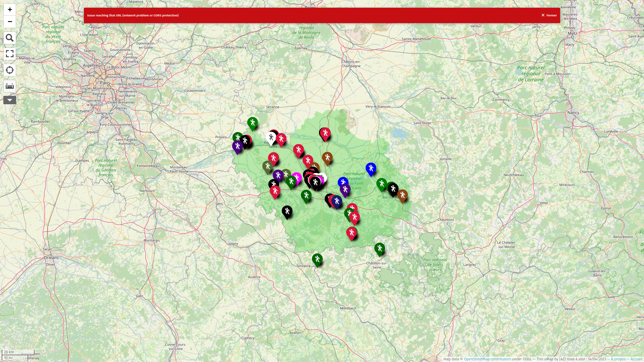Image resolution: width=644 pixels, height=362 pixels.
Task: Center the map on your location
Action: [10, 70]
